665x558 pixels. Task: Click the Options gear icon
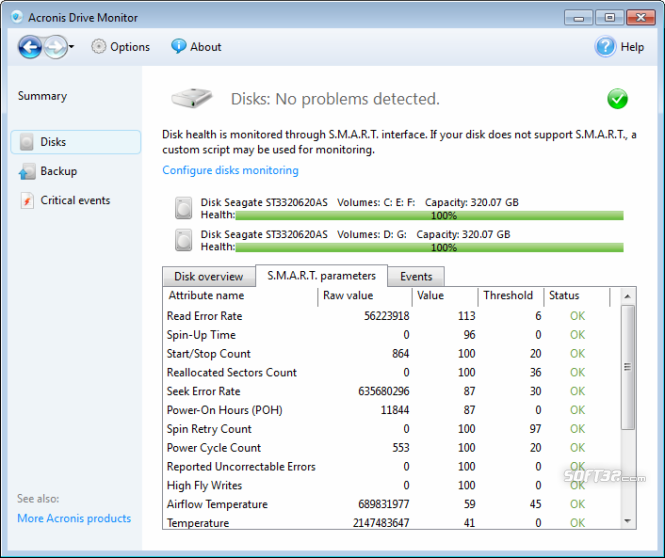(98, 47)
